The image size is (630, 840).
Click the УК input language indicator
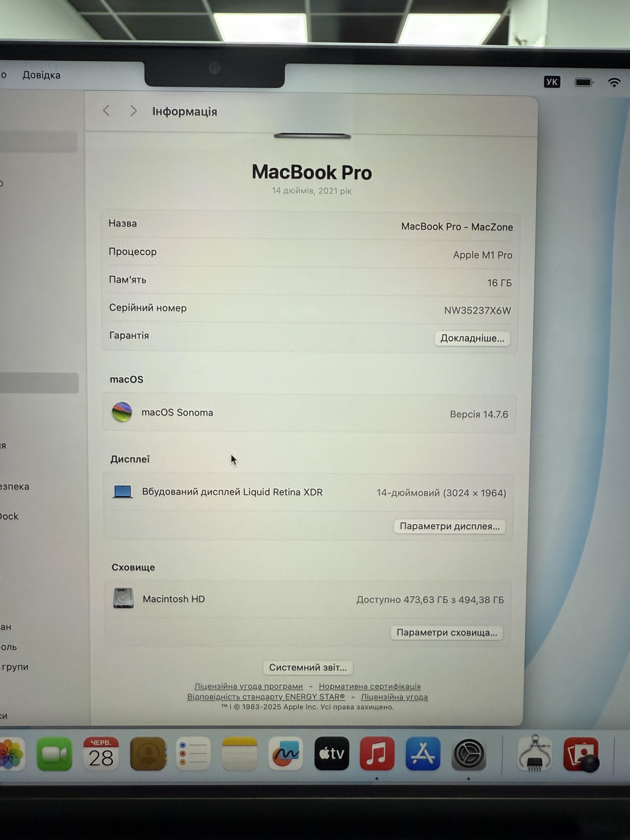[x=552, y=82]
